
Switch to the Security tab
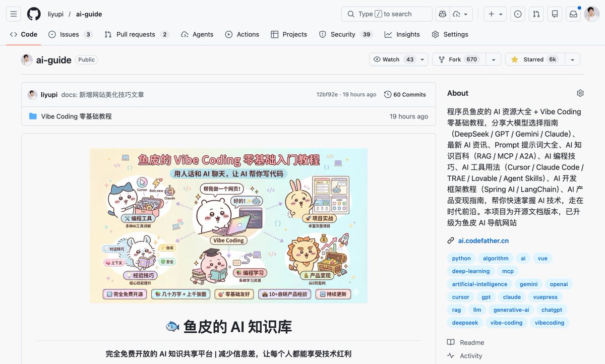(345, 34)
